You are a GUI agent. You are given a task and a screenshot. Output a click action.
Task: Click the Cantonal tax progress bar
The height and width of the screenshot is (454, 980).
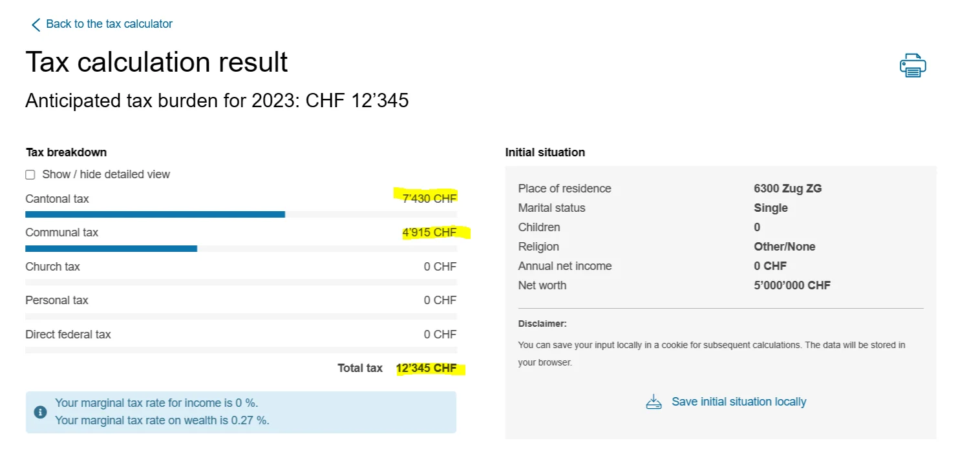click(x=241, y=214)
